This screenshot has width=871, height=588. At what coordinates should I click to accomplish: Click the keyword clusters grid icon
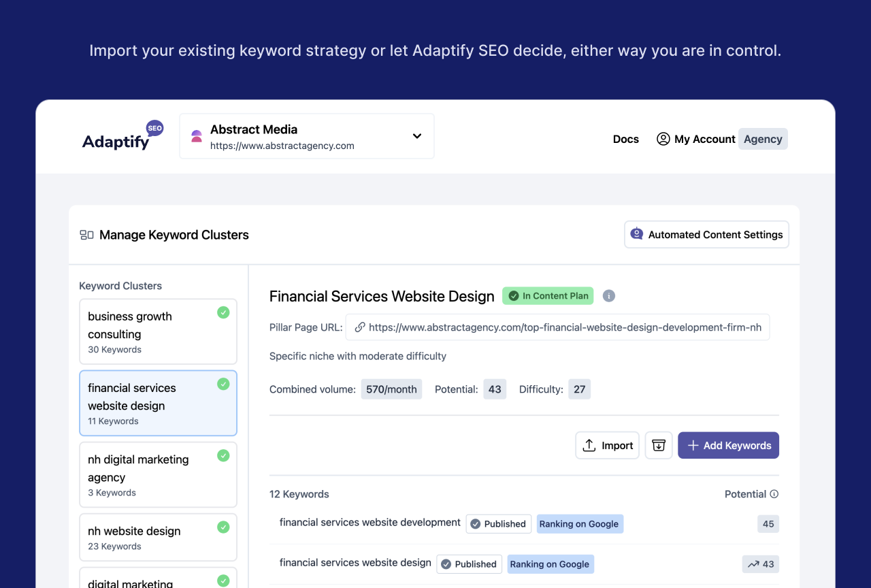(x=86, y=234)
